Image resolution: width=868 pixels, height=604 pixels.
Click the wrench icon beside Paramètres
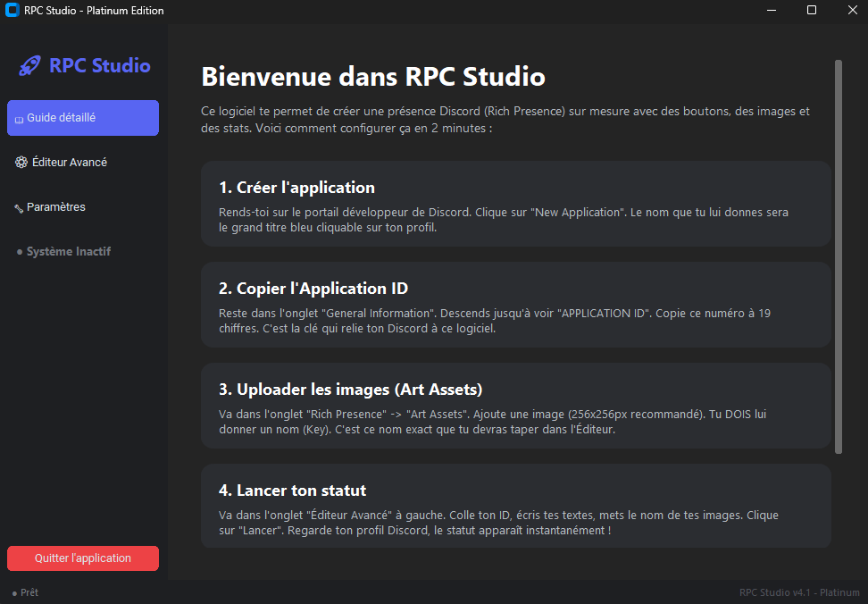click(x=19, y=208)
